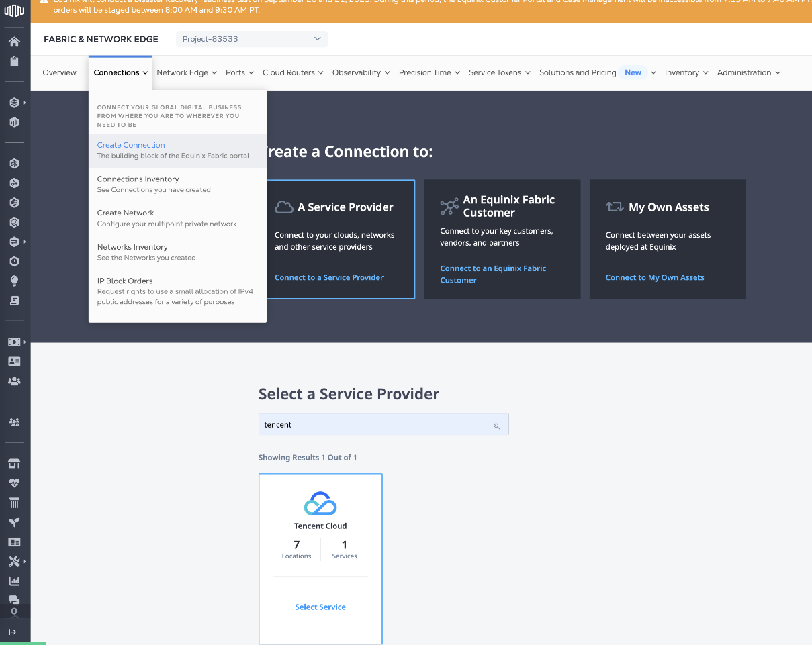Open Networks Inventory menu item

point(178,252)
